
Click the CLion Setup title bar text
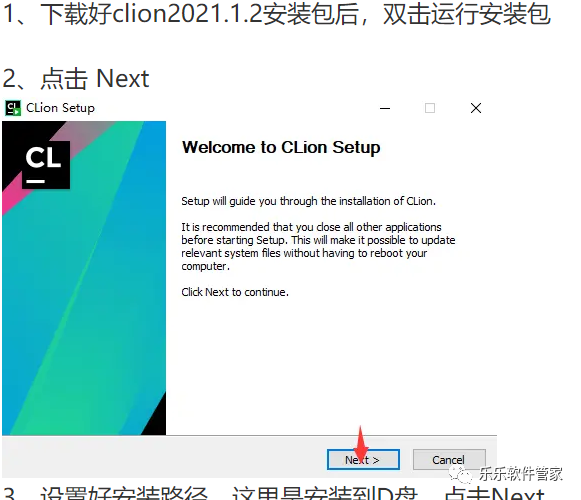click(x=60, y=108)
